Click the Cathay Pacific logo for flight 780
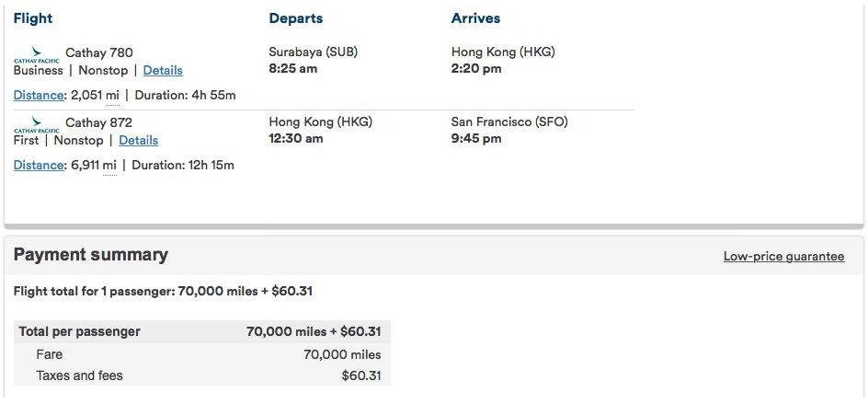Image resolution: width=868 pixels, height=404 pixels. tap(37, 55)
